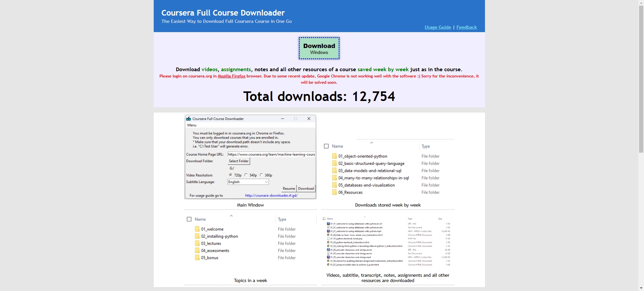Click Size column header in the small file list
The image size is (644, 291).
tap(440, 218)
